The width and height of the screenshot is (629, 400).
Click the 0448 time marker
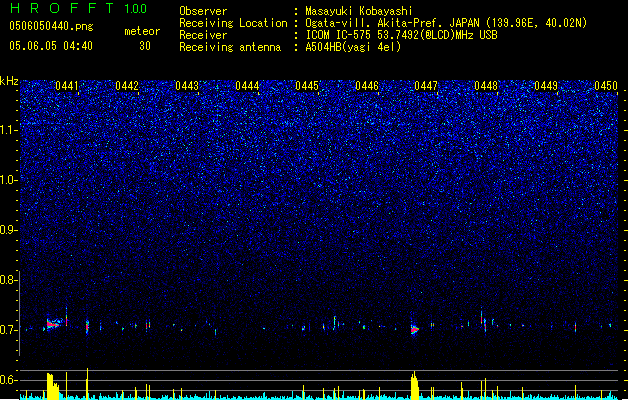(x=486, y=86)
